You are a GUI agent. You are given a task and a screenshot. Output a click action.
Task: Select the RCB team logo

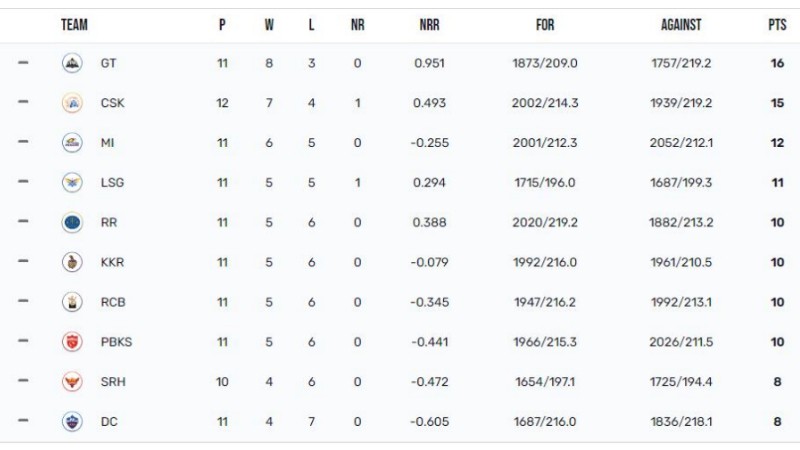point(72,302)
